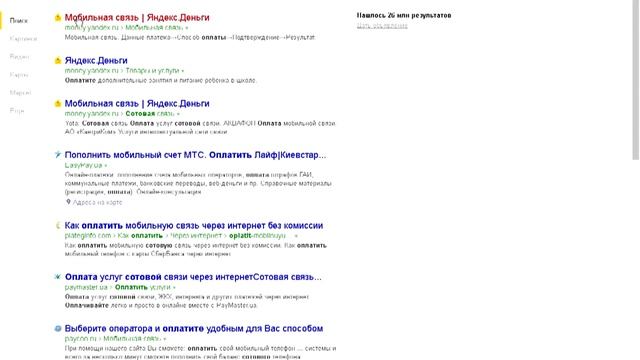Open the Выберите оператора и оплатите result

(x=194, y=329)
